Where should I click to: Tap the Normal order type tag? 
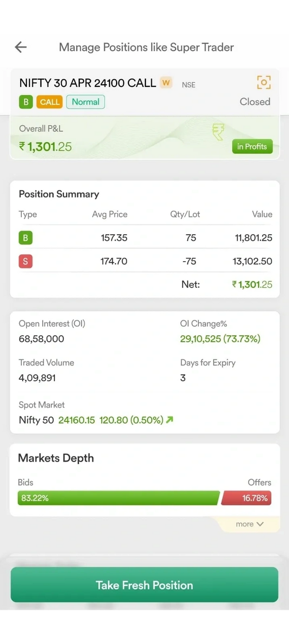point(86,102)
